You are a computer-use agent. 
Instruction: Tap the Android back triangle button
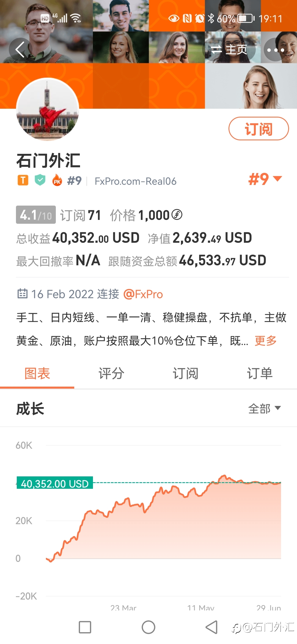(211, 627)
